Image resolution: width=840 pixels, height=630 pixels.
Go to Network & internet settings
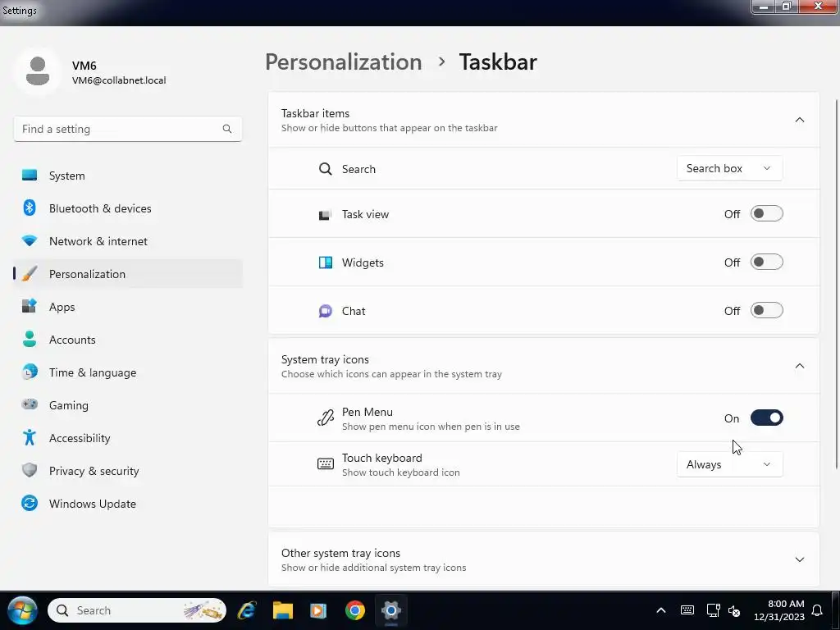click(x=127, y=241)
